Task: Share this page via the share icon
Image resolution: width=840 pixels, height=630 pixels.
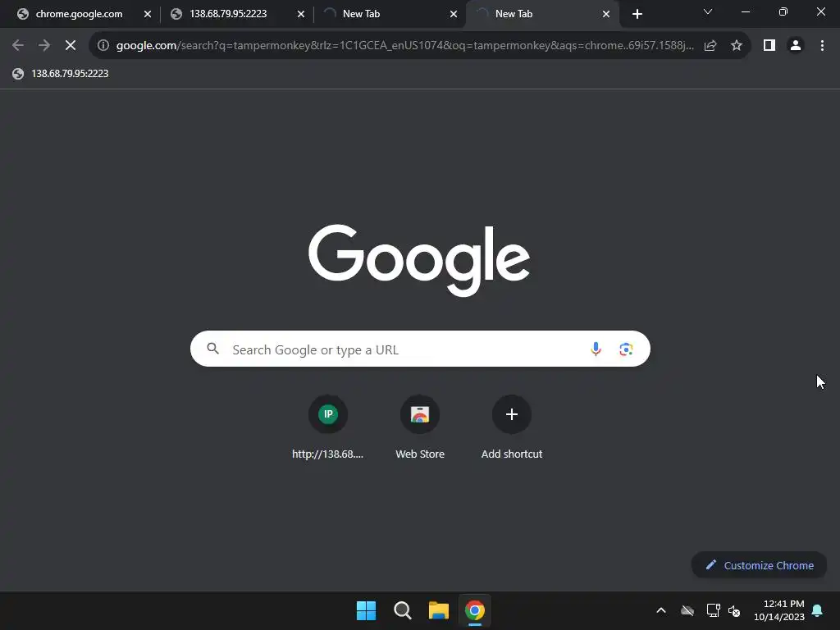Action: (x=710, y=46)
